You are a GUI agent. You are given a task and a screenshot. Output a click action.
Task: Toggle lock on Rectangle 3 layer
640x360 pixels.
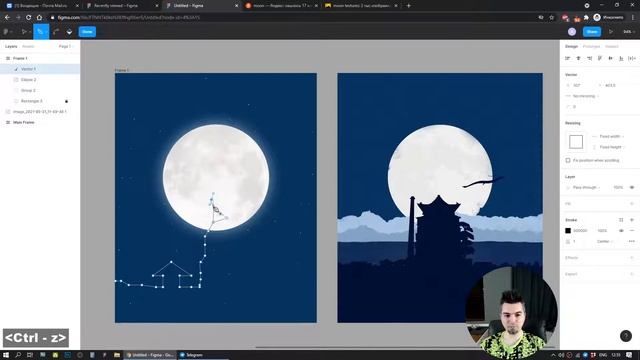[67, 101]
